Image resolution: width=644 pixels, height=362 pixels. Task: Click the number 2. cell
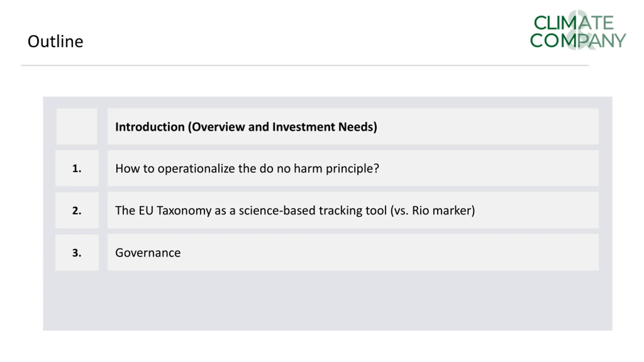click(x=77, y=210)
